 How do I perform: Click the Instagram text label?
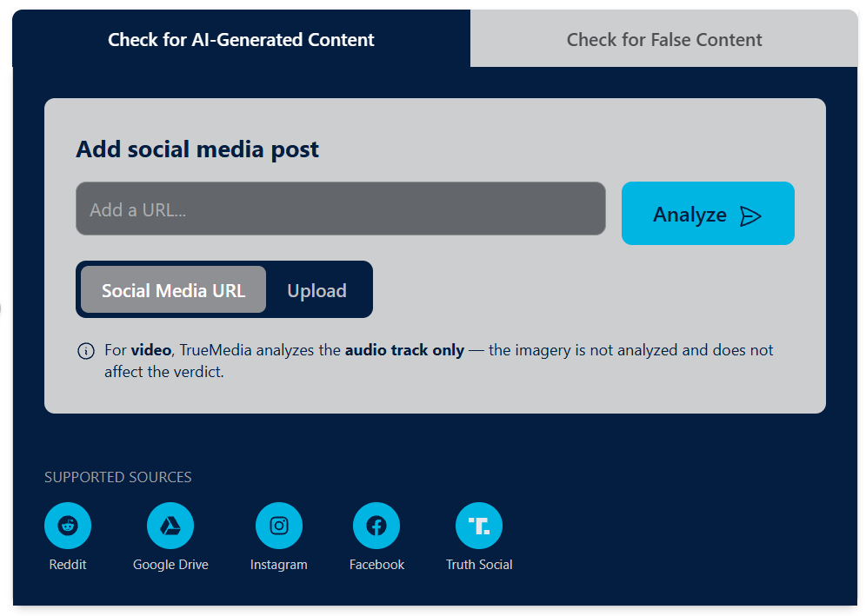point(279,565)
